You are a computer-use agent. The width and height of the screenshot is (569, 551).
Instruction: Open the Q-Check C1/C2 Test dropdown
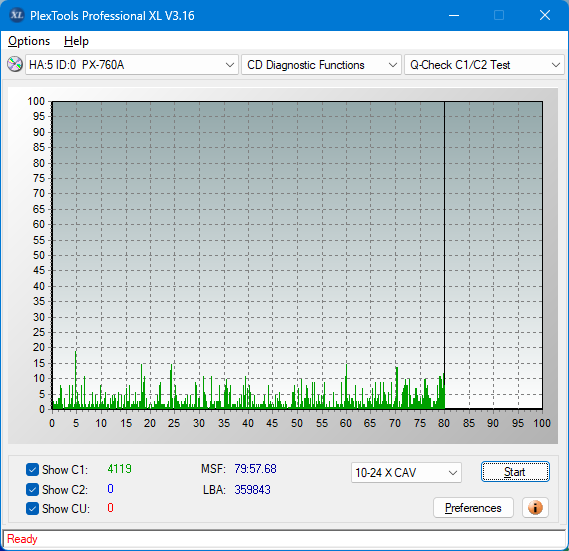[x=484, y=65]
